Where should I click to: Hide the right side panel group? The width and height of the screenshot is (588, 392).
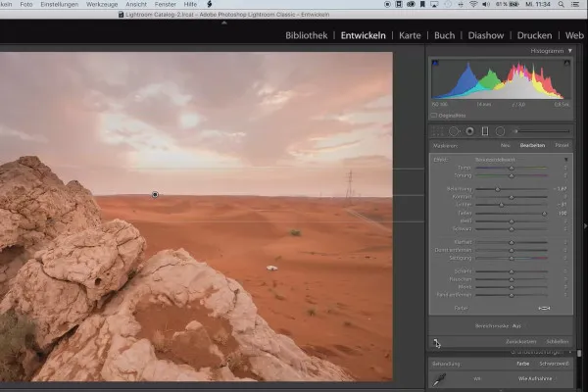[585, 225]
